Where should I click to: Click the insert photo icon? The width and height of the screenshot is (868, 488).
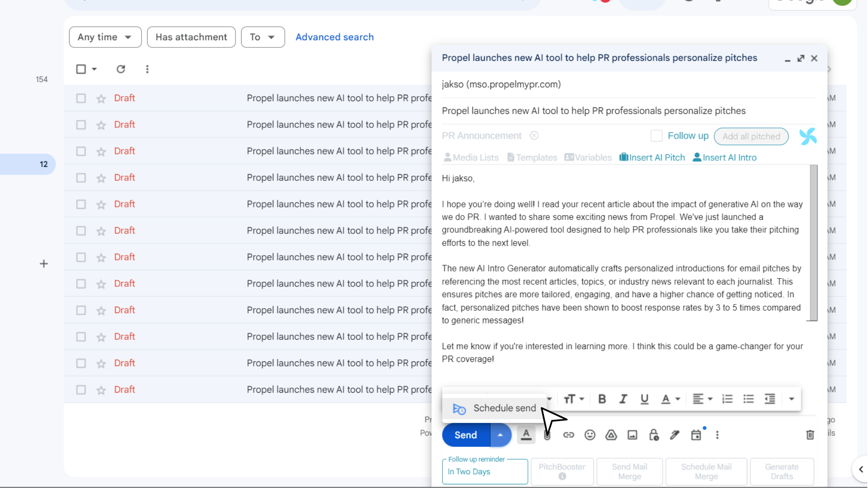click(632, 435)
